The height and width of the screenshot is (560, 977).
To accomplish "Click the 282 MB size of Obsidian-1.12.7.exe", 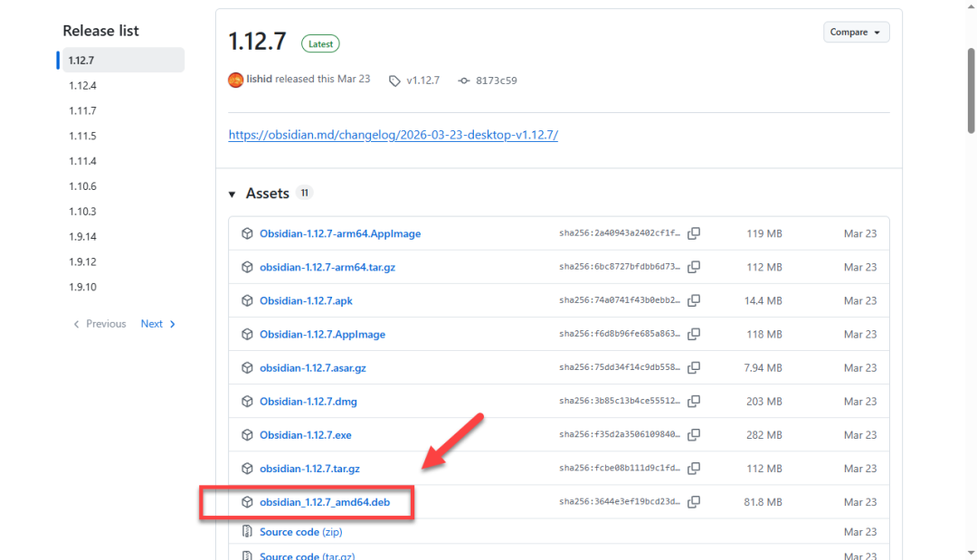I will point(764,435).
